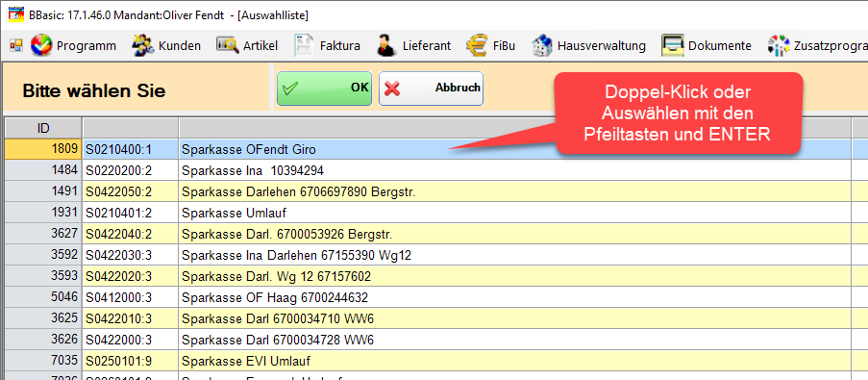Image resolution: width=868 pixels, height=380 pixels.
Task: Select row Sparkasse Darl. Wg 12 67157602
Action: pos(515,276)
